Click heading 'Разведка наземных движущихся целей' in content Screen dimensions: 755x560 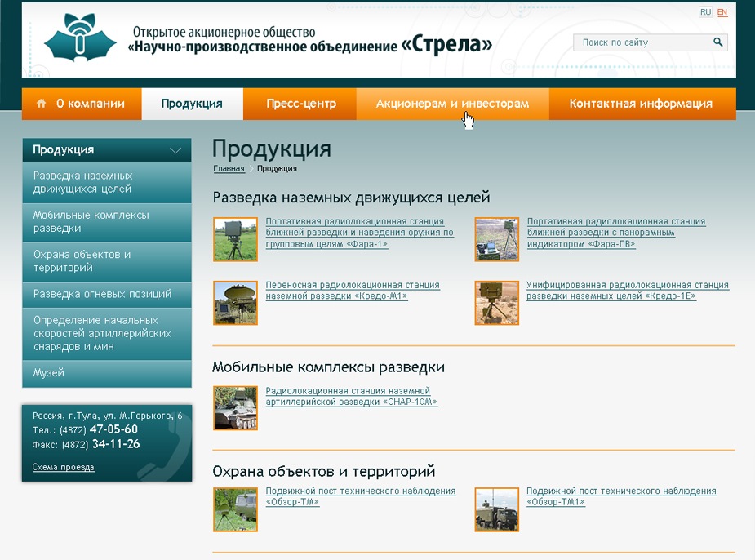coord(352,198)
